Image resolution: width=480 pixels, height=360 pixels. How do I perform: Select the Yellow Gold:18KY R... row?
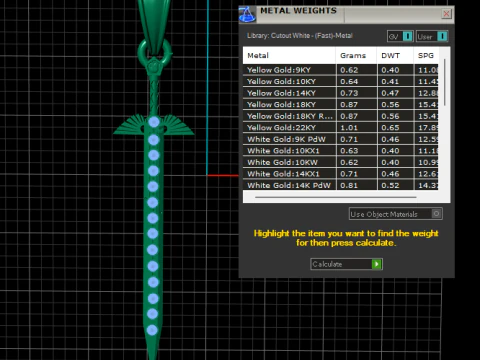tap(341, 116)
